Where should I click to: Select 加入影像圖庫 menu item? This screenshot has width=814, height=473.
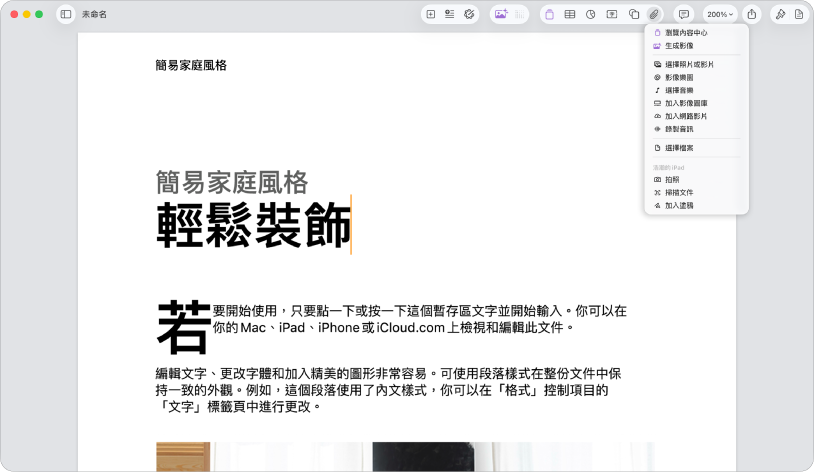tap(696, 103)
